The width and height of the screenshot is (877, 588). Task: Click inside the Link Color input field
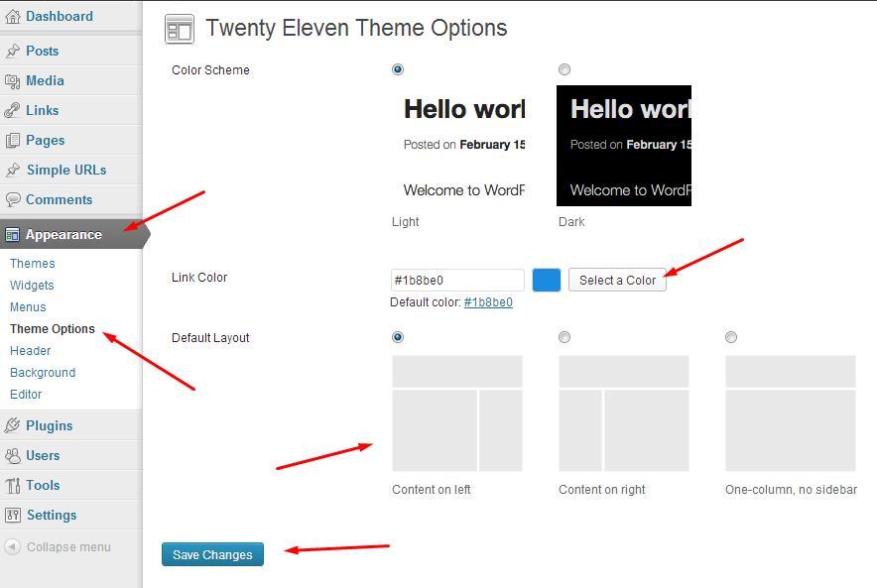tap(456, 280)
